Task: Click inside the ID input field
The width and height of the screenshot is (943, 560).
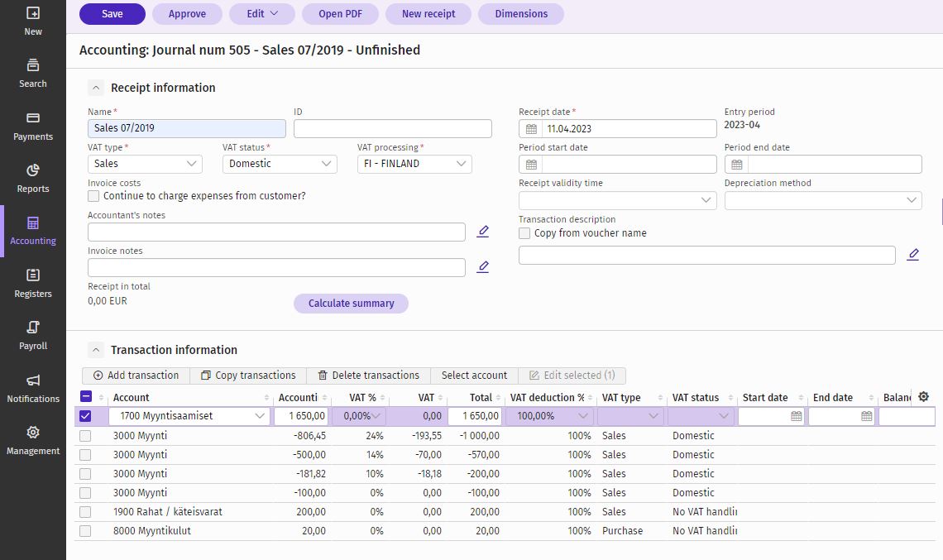Action: click(x=392, y=128)
